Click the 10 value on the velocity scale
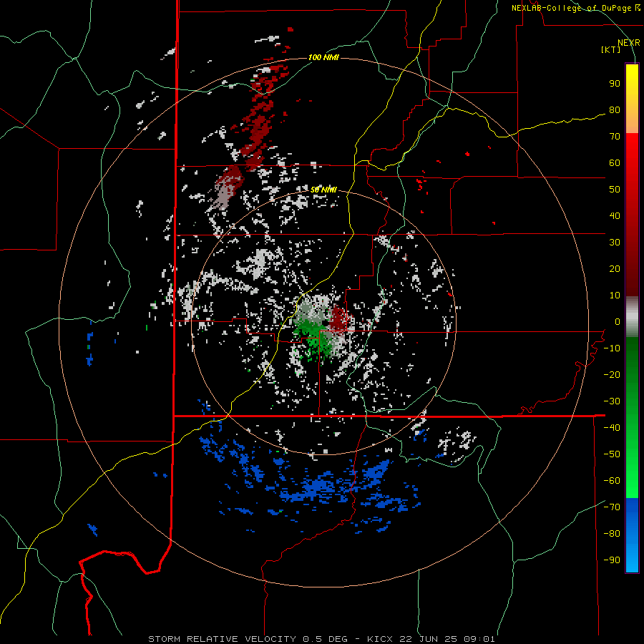The width and height of the screenshot is (644, 644). click(x=615, y=296)
